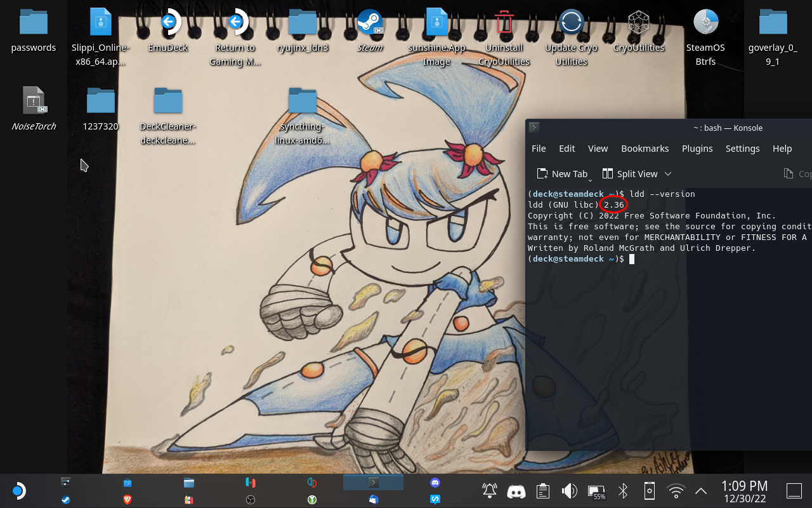The width and height of the screenshot is (812, 508).
Task: Click New Tab in Konsole toolbar
Action: [563, 173]
